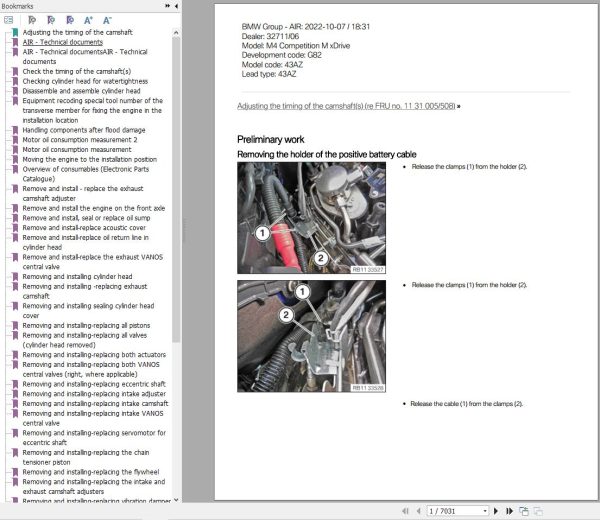Open bookmark Remove and install engine on front axle
The width and height of the screenshot is (600, 520).
pos(94,208)
